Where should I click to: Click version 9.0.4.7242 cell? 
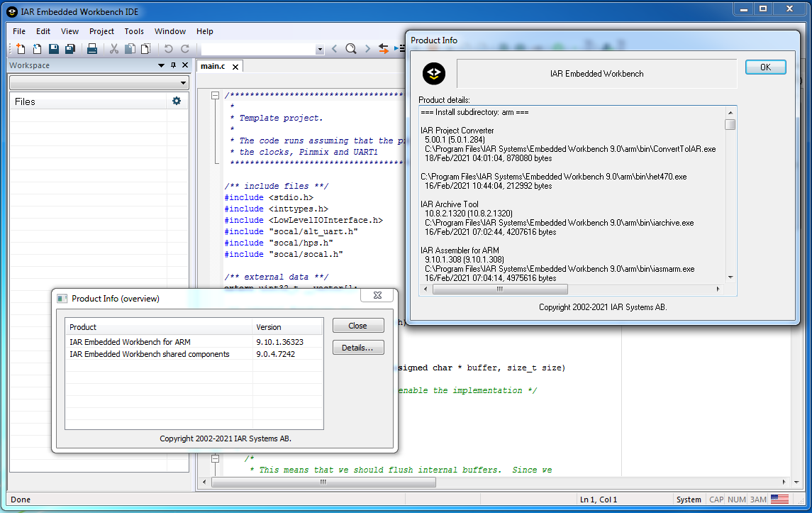(275, 354)
